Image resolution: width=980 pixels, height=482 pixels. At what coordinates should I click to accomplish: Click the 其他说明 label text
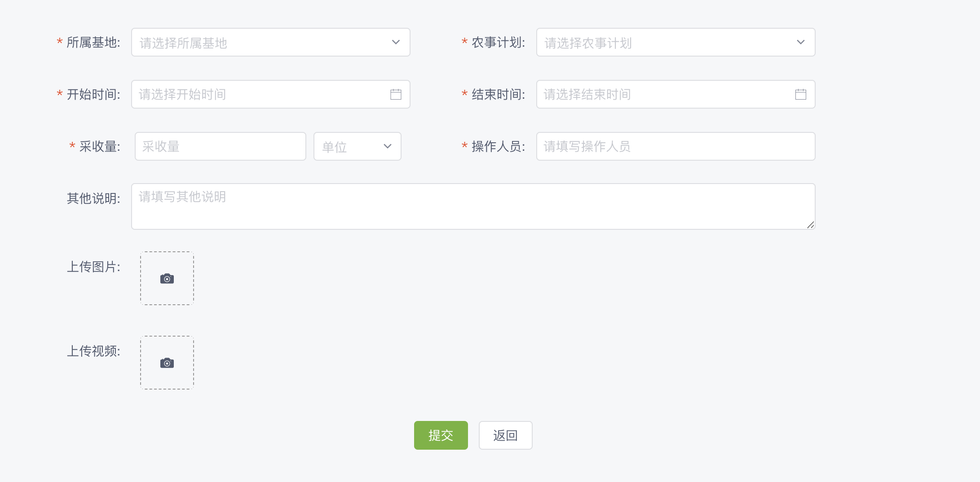click(x=93, y=198)
